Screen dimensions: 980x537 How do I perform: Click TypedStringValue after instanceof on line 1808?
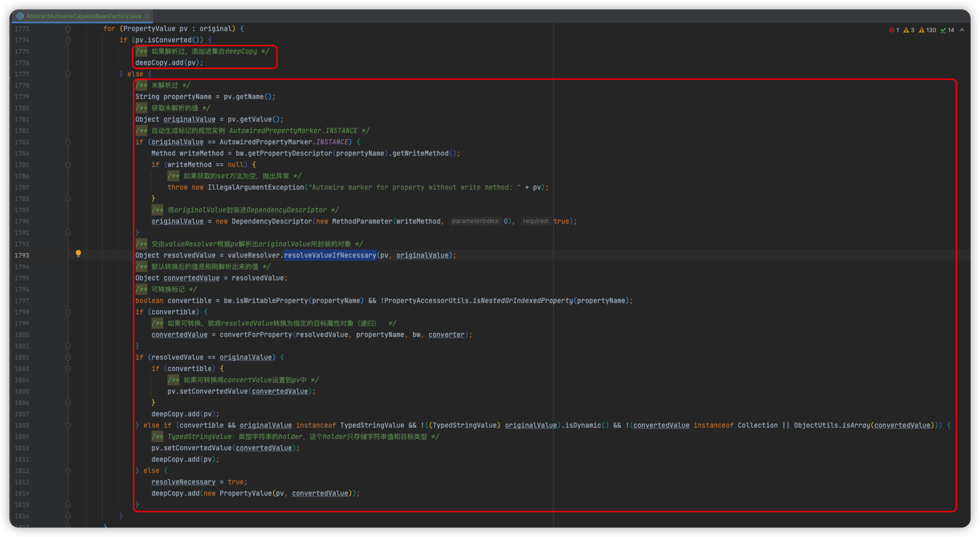pos(372,426)
